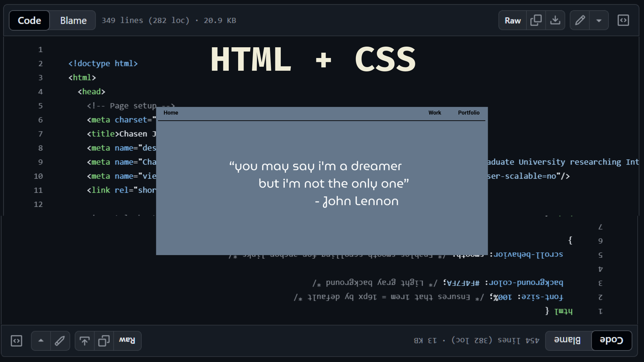
Task: Select line number 2 in HTML code
Action: tap(40, 64)
